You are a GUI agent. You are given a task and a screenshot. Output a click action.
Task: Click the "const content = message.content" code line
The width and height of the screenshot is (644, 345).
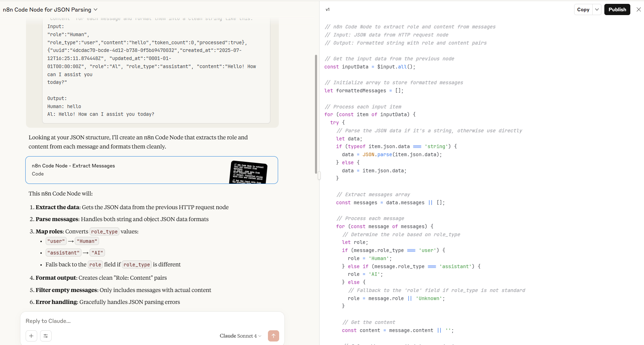[x=398, y=330]
